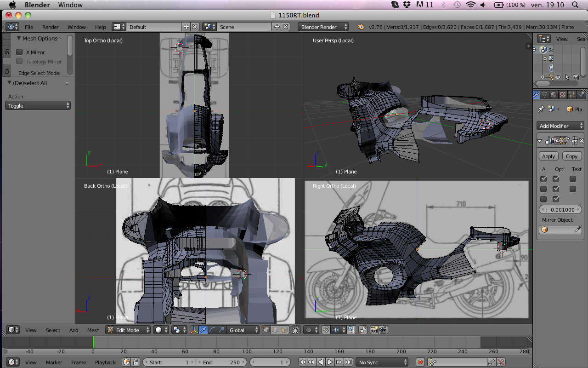Toggle limit selection to visible icon
588x368 pixels.
tap(296, 330)
